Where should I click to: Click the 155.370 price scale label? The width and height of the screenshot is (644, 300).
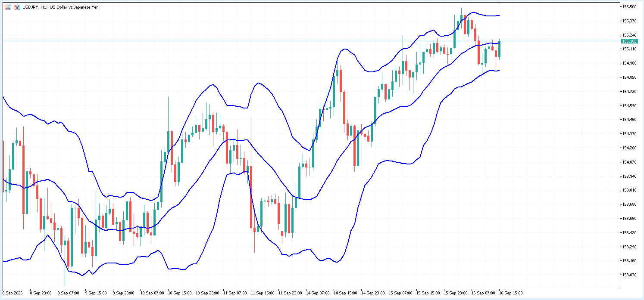(629, 21)
